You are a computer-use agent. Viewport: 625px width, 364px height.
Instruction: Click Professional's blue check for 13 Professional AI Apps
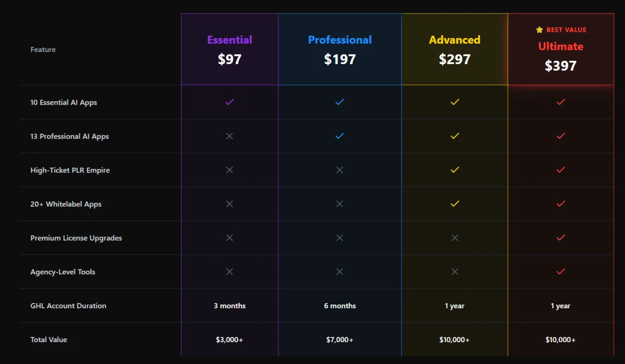point(340,136)
